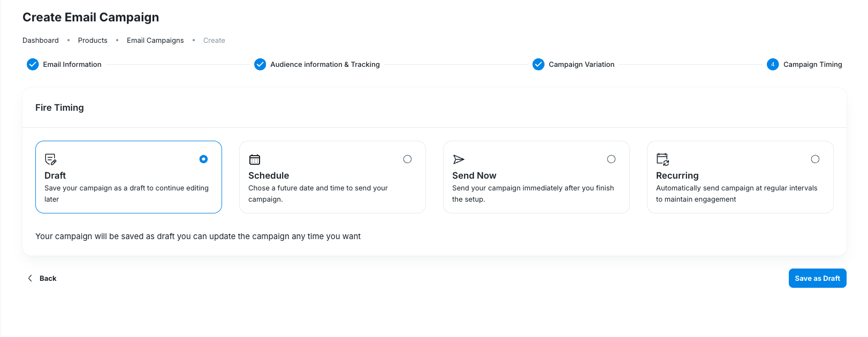Click the Email Information checkmark step icon
This screenshot has width=868, height=337.
coord(33,64)
